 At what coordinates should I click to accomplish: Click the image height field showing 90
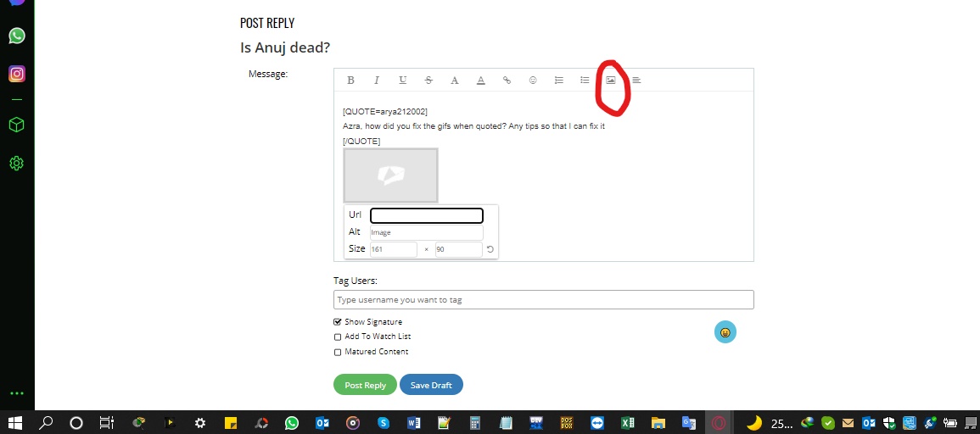coord(459,249)
